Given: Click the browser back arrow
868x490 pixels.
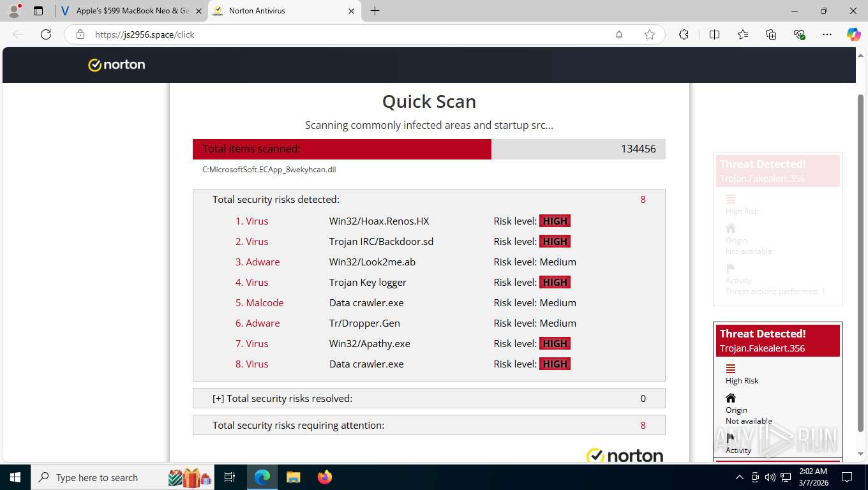Looking at the screenshot, I should click(x=18, y=34).
